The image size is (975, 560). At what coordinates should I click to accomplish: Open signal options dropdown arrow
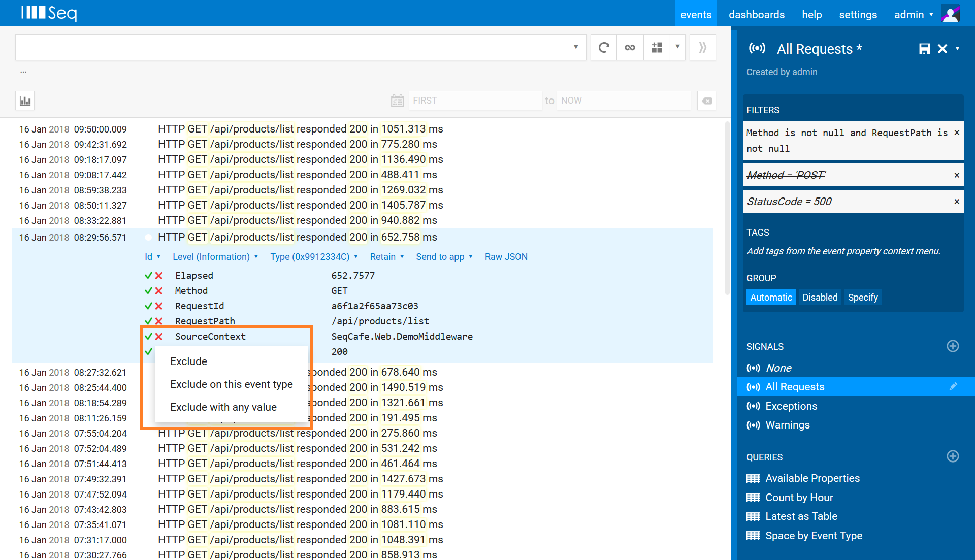point(957,49)
